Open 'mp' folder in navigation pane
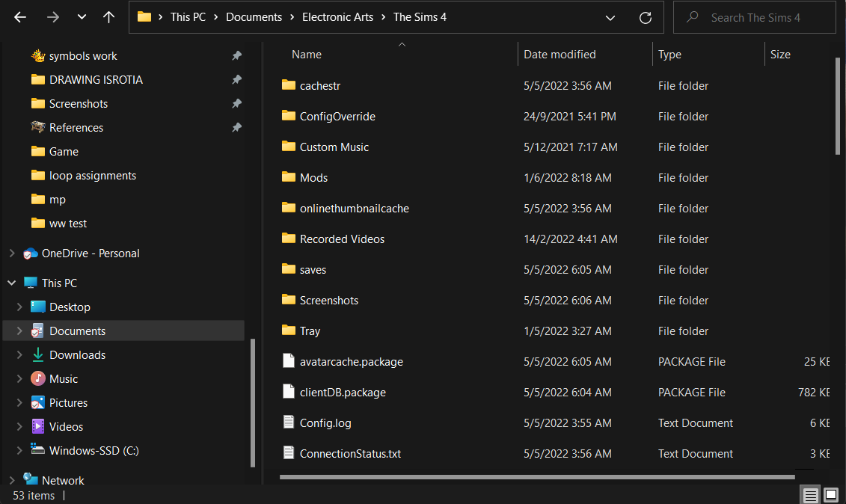846x504 pixels. [57, 200]
